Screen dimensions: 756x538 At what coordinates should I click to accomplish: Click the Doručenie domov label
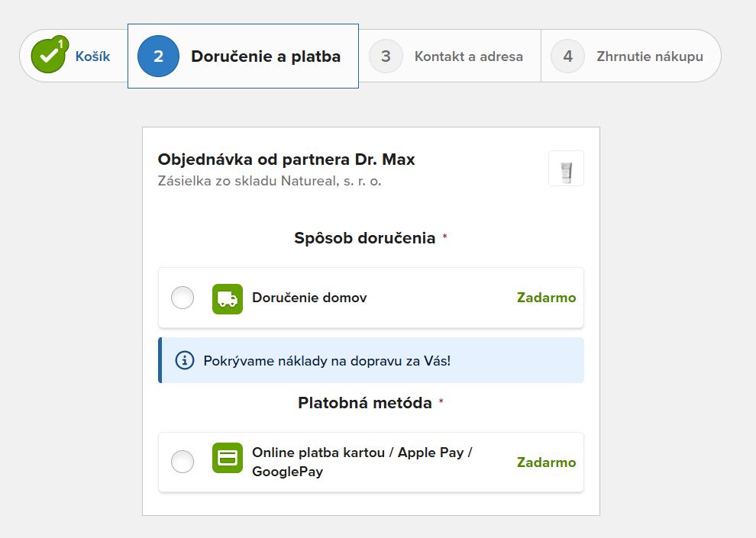point(309,298)
